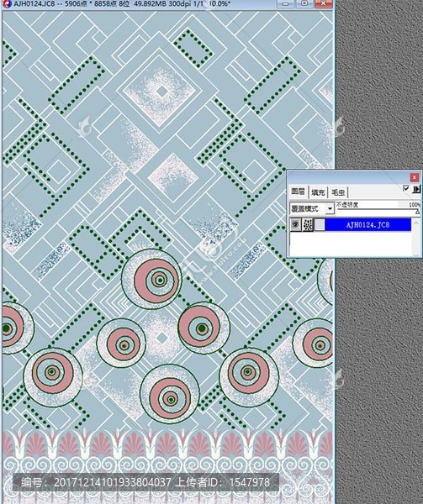This screenshot has width=423, height=504.
Task: Click the dotted mask icon on the layer
Action: (308, 224)
